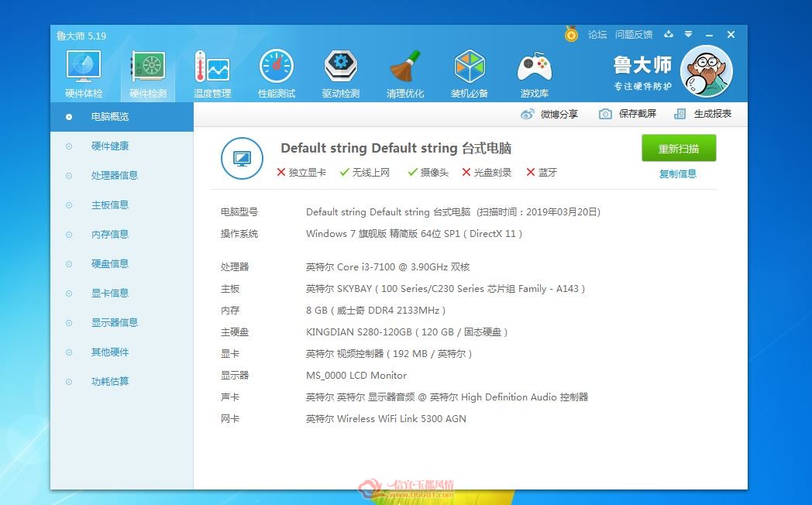The image size is (812, 505).
Task: Click the KINGDIAN S280-120GB disk entry
Action: pyautogui.click(x=407, y=332)
